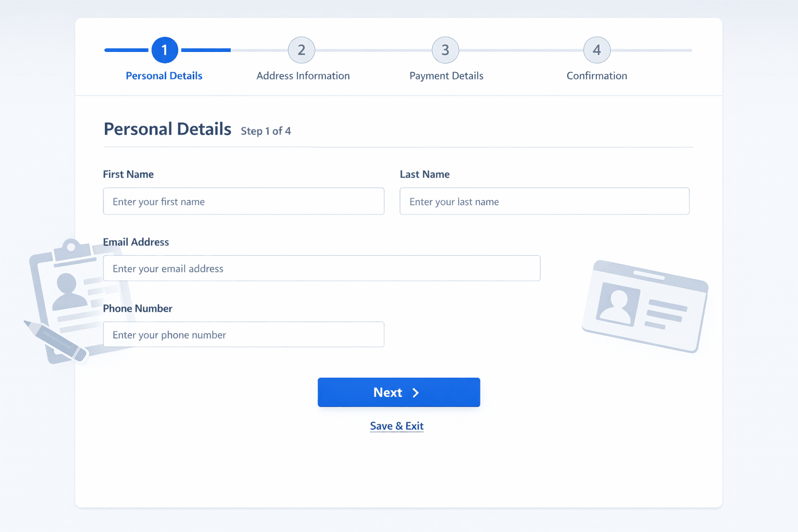Screen dimensions: 798x532
Task: Click the step 1 numbered circle
Action: coord(165,50)
